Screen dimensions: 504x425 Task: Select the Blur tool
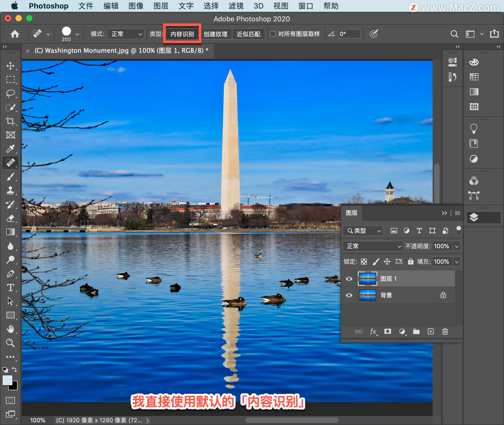click(x=10, y=246)
